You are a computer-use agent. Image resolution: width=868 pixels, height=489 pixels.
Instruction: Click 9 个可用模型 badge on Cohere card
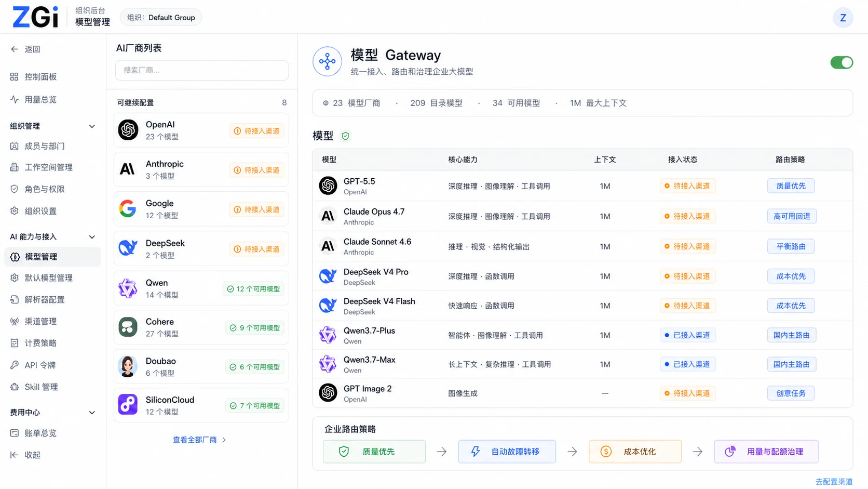pos(255,328)
